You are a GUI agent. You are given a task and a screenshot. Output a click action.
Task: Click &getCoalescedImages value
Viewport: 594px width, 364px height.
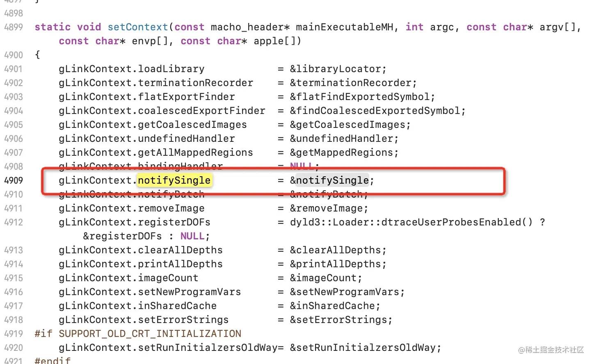[x=347, y=125]
